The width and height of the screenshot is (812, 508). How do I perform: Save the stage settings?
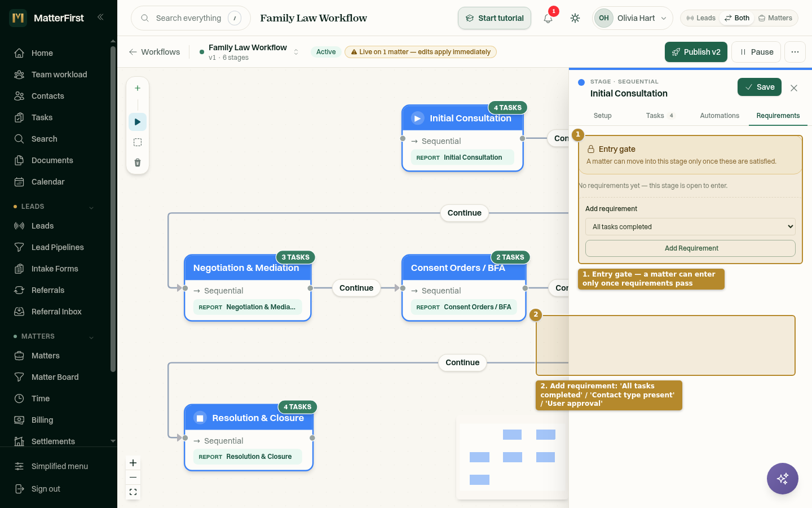coord(760,87)
